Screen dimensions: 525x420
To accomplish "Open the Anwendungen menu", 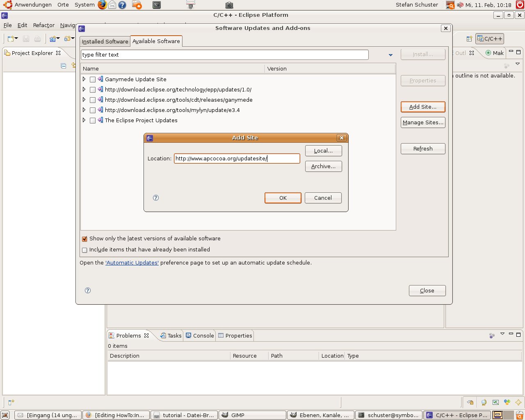I will point(33,5).
